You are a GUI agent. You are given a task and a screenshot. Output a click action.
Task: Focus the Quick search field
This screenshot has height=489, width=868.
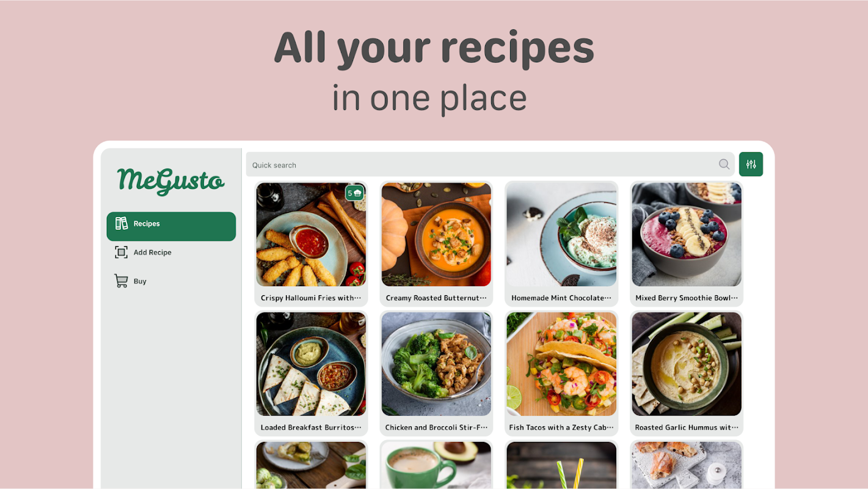pyautogui.click(x=491, y=164)
